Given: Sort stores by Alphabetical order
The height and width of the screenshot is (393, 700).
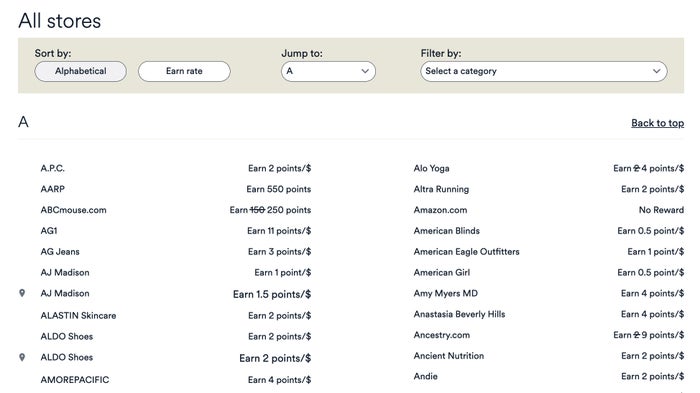Looking at the screenshot, I should [80, 71].
